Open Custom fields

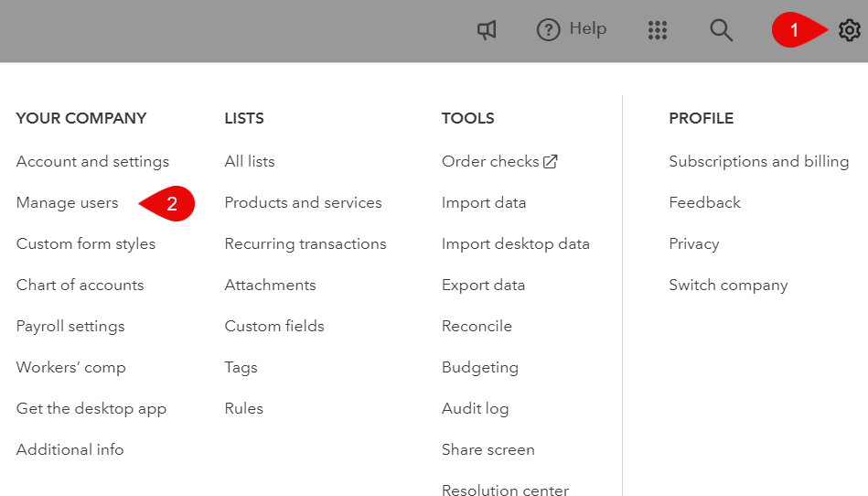click(x=274, y=326)
